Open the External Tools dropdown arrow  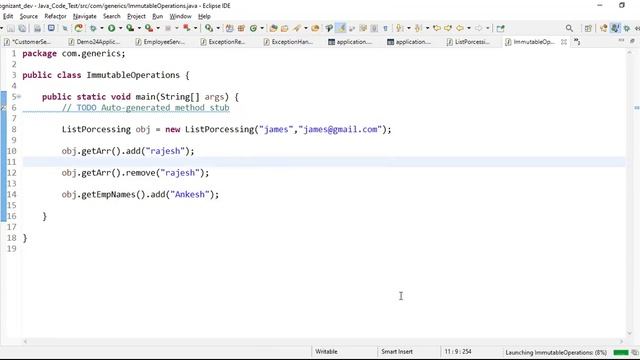158,28
